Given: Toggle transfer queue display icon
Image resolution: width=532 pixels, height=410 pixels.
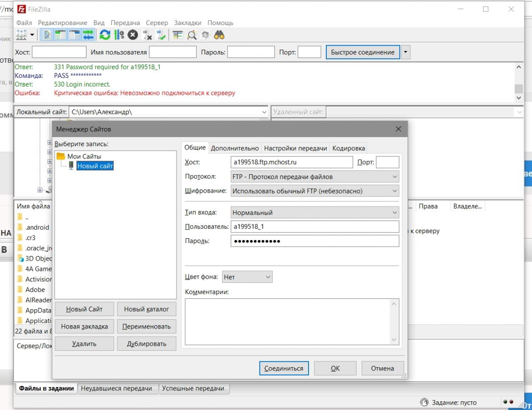Looking at the screenshot, I should (88, 35).
